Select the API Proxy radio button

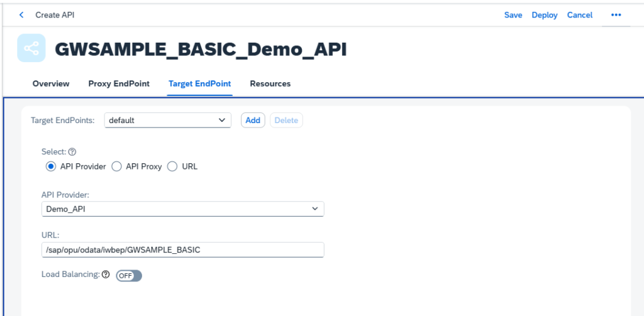[117, 166]
